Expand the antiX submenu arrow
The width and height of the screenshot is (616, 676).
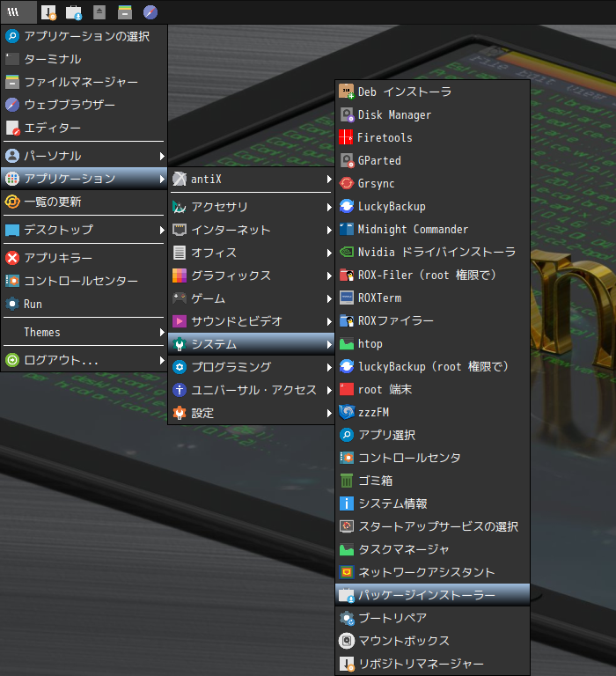click(329, 179)
